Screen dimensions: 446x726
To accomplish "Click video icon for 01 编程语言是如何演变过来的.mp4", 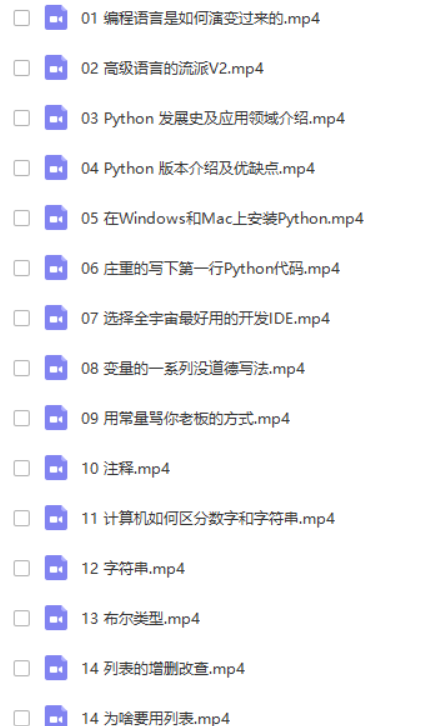I will [x=56, y=18].
